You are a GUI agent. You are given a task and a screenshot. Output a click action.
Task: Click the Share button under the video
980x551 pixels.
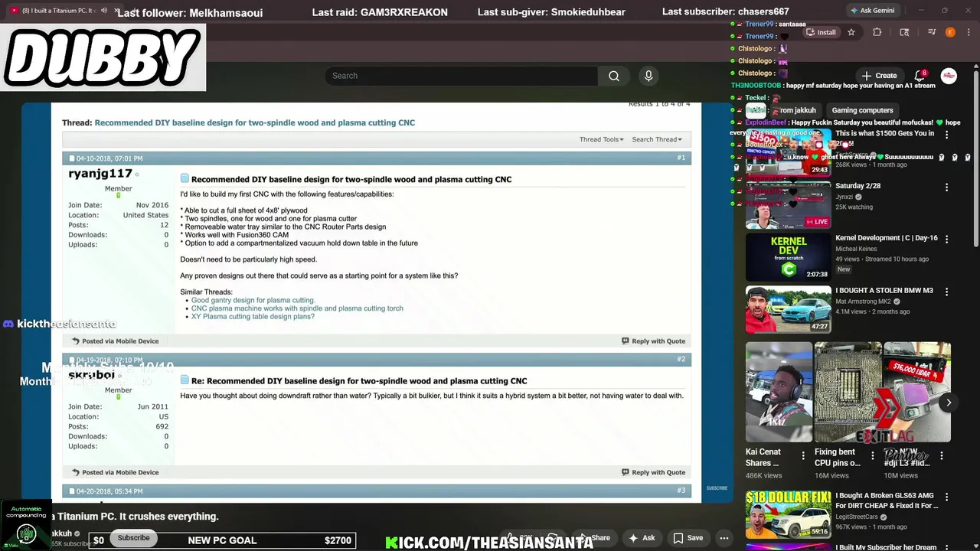pyautogui.click(x=596, y=538)
